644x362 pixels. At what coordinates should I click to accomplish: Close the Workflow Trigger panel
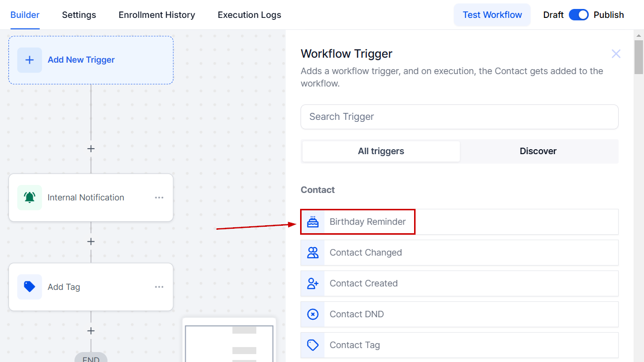616,54
